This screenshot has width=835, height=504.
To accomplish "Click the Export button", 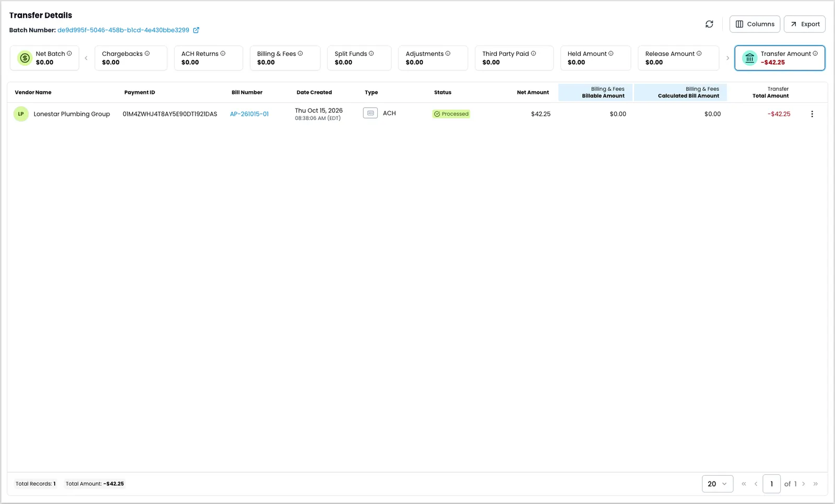I will pos(805,24).
